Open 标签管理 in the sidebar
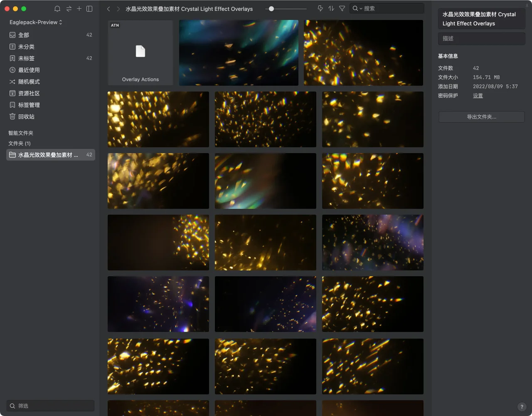This screenshot has width=532, height=416. 51,105
